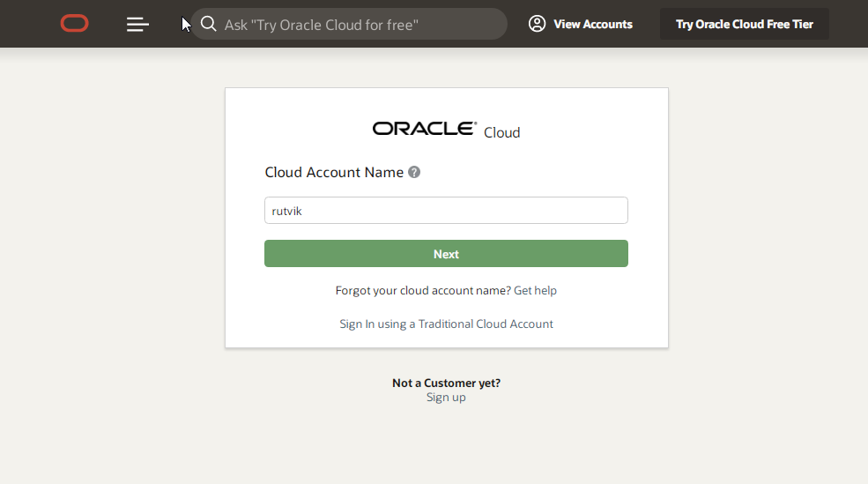Click Sign In using a Traditional Cloud Account
868x484 pixels.
click(446, 324)
